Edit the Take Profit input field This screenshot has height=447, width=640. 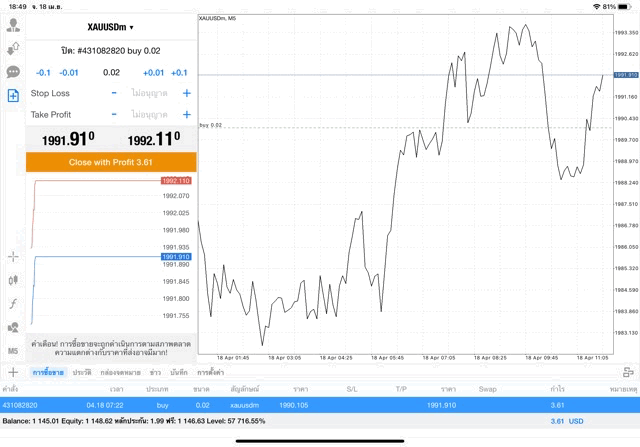click(x=149, y=114)
